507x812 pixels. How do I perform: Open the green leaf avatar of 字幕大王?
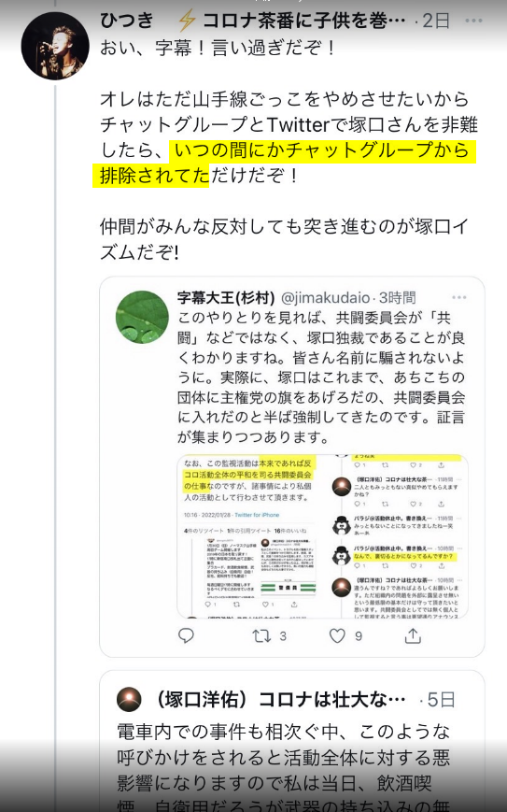(x=142, y=317)
